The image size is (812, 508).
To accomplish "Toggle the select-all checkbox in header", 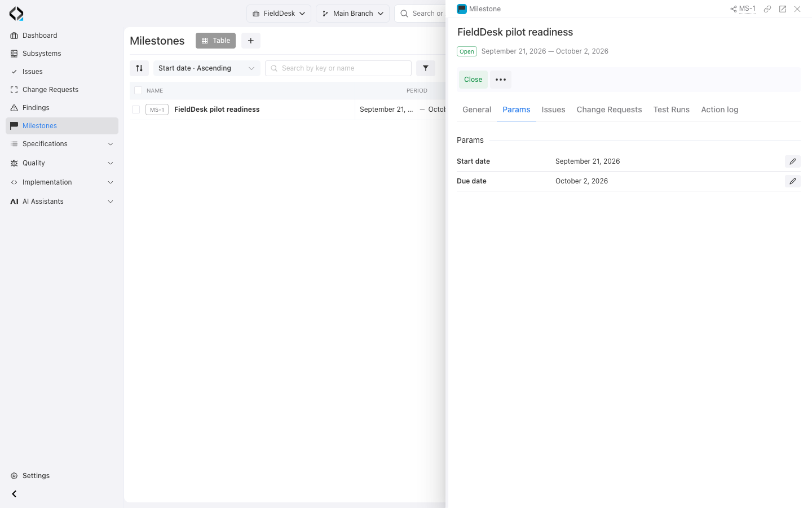I will (138, 90).
